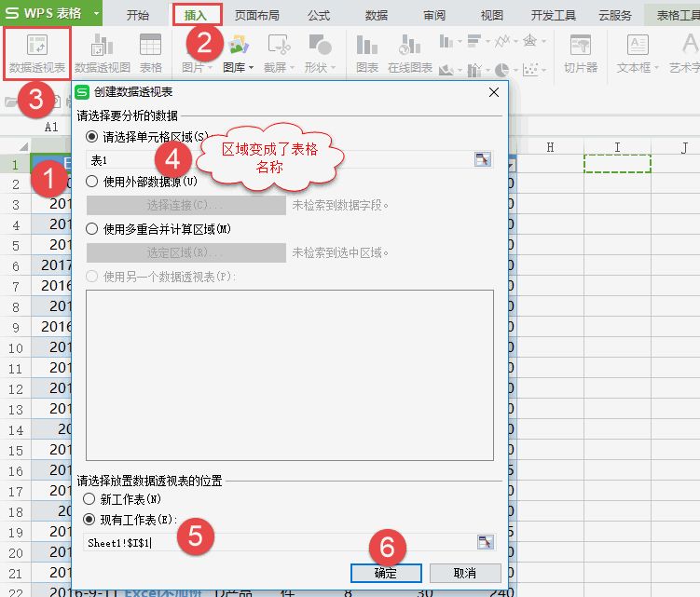Click the Sheet1!$I$1 location input field
Image resolution: width=700 pixels, height=597 pixels.
(279, 542)
